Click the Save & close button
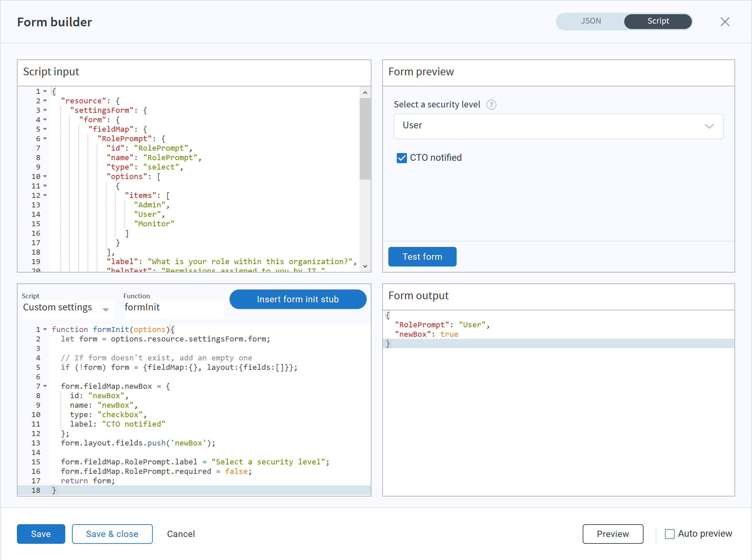Screen dimensions: 752x560 coord(112,534)
